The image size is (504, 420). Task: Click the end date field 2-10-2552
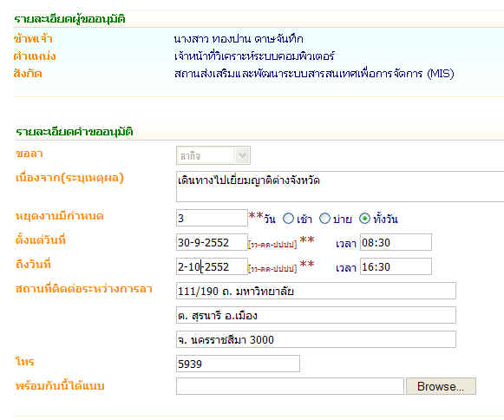click(212, 266)
